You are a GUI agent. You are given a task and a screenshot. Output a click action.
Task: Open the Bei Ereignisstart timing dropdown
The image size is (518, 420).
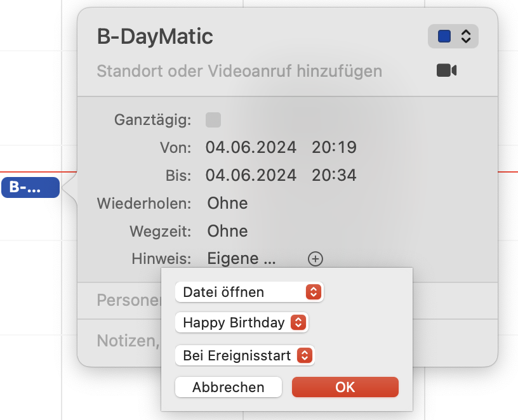pyautogui.click(x=244, y=355)
